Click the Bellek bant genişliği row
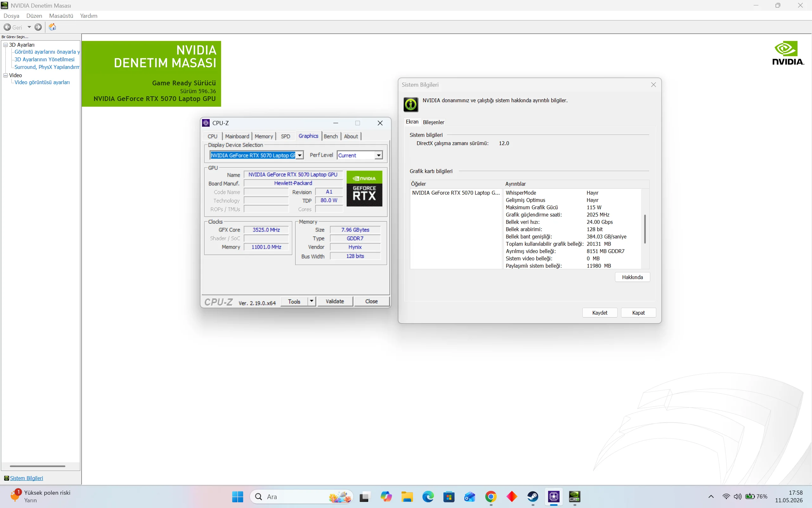Image resolution: width=812 pixels, height=508 pixels. coord(573,237)
